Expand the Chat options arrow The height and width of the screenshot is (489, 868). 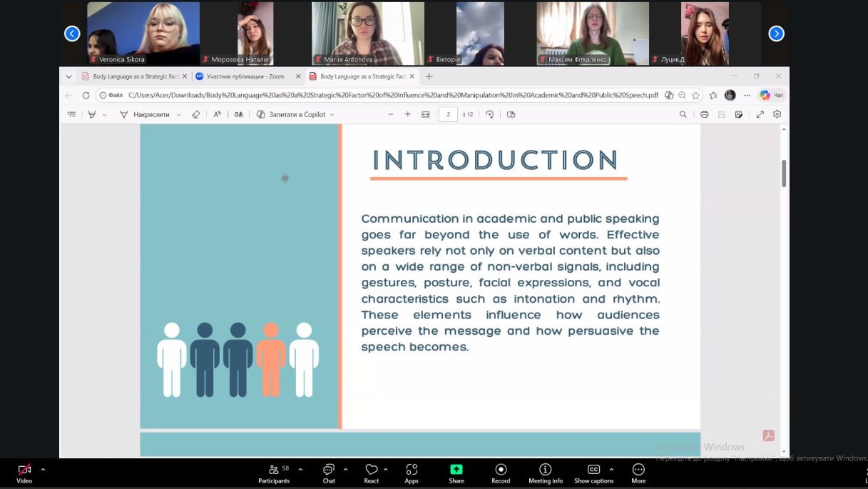click(x=346, y=469)
